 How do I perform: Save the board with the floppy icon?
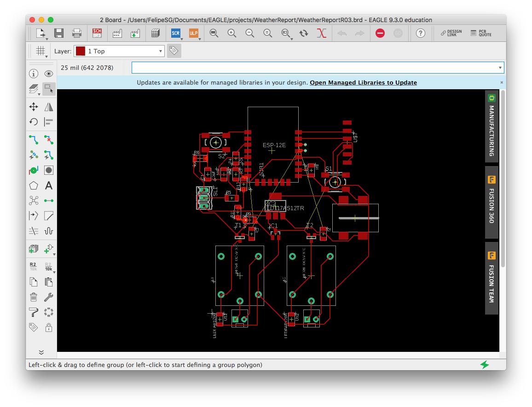pyautogui.click(x=59, y=33)
